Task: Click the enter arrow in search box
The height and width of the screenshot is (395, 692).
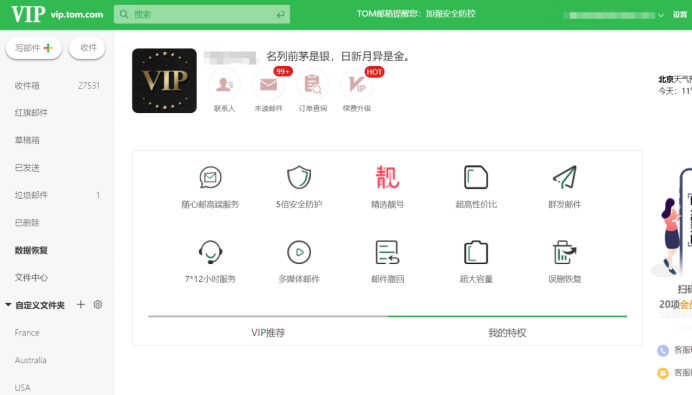Action: click(281, 15)
